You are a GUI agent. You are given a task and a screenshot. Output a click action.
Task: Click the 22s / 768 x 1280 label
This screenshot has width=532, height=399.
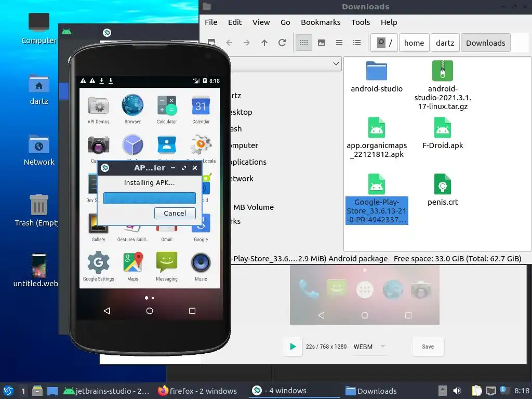326,347
